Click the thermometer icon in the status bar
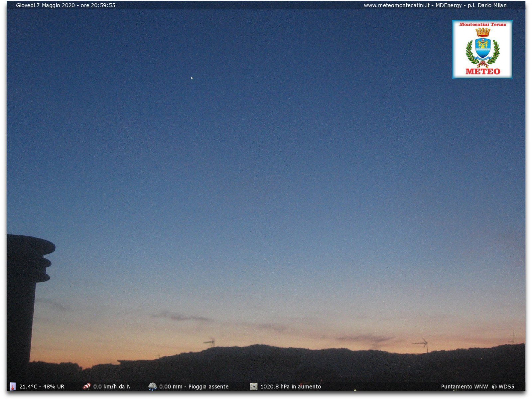 tap(13, 386)
